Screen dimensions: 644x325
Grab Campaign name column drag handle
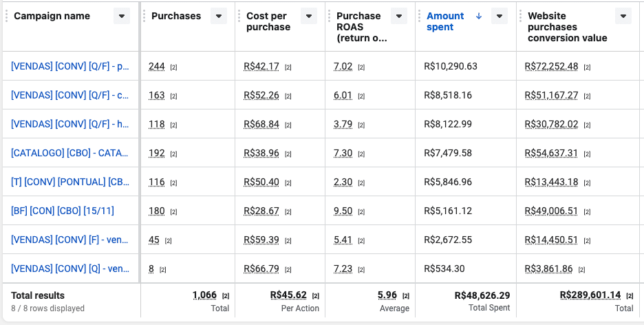[x=7, y=16]
